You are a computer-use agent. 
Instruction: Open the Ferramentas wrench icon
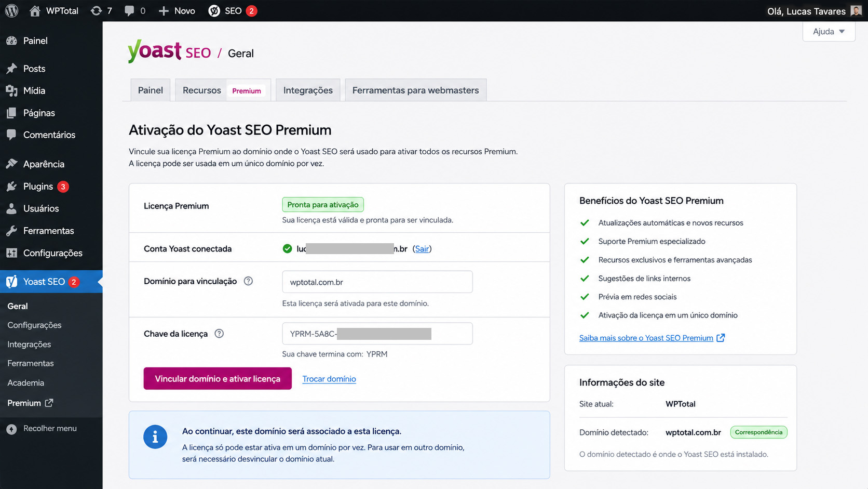[x=11, y=231]
